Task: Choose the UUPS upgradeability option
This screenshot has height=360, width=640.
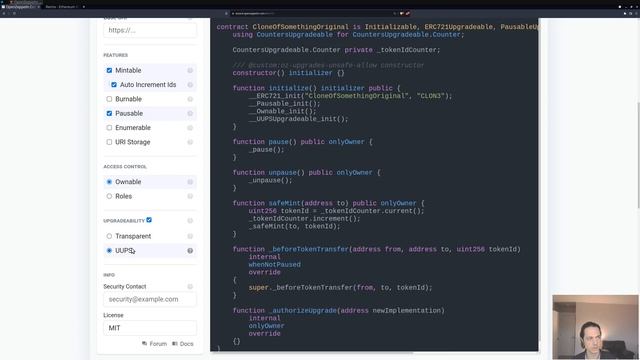Action: click(x=109, y=250)
